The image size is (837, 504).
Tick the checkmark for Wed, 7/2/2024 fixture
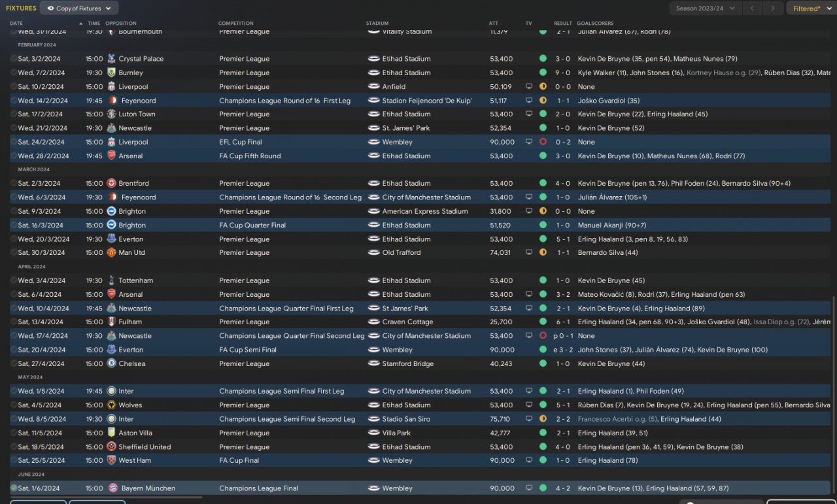[13, 73]
